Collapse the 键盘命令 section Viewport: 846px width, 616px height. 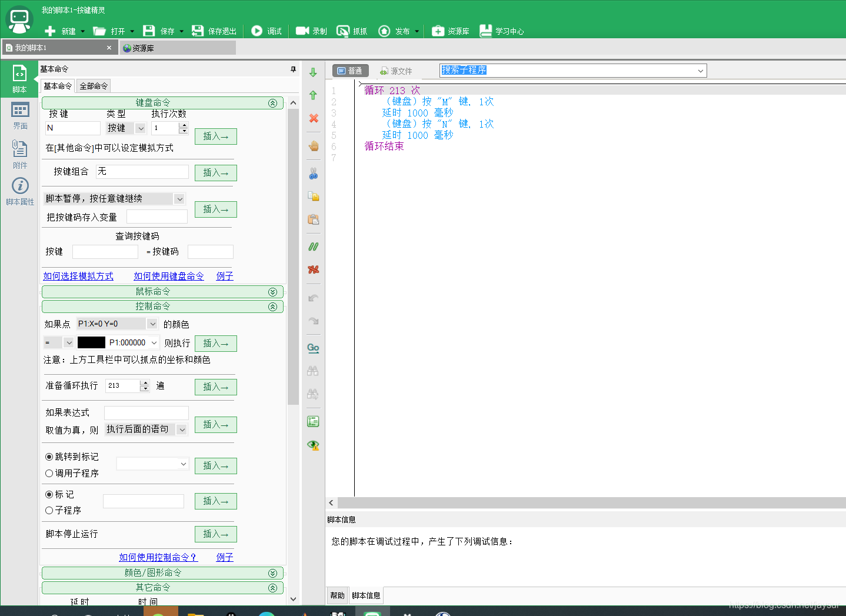272,103
